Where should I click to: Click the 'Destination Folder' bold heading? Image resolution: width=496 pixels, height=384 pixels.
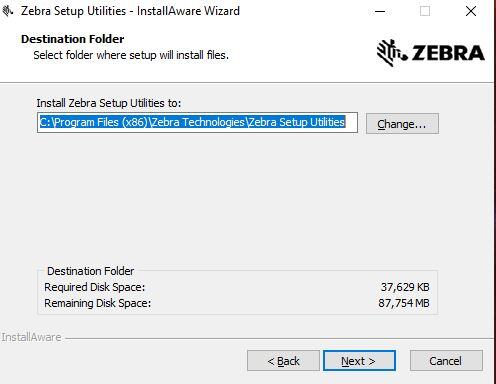tap(72, 39)
